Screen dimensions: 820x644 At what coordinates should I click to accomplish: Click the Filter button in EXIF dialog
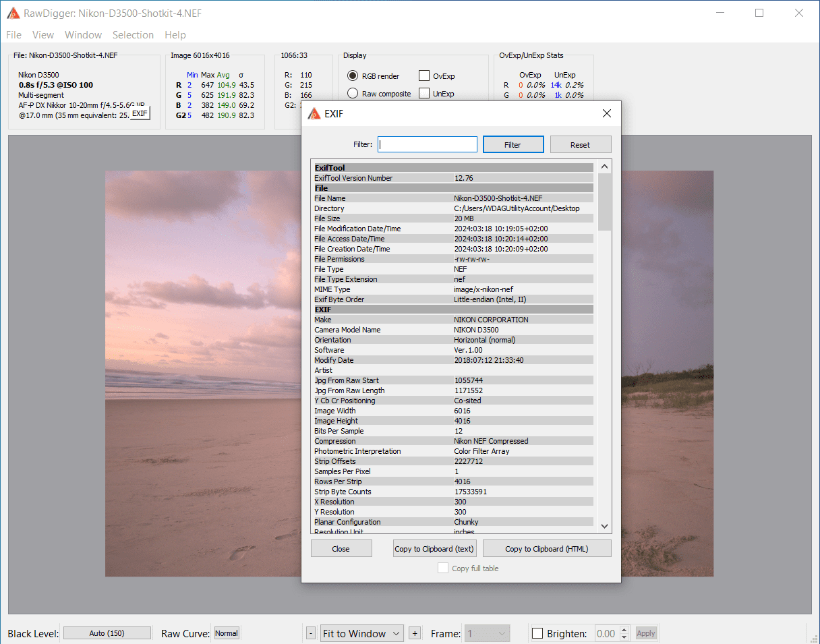tap(512, 144)
